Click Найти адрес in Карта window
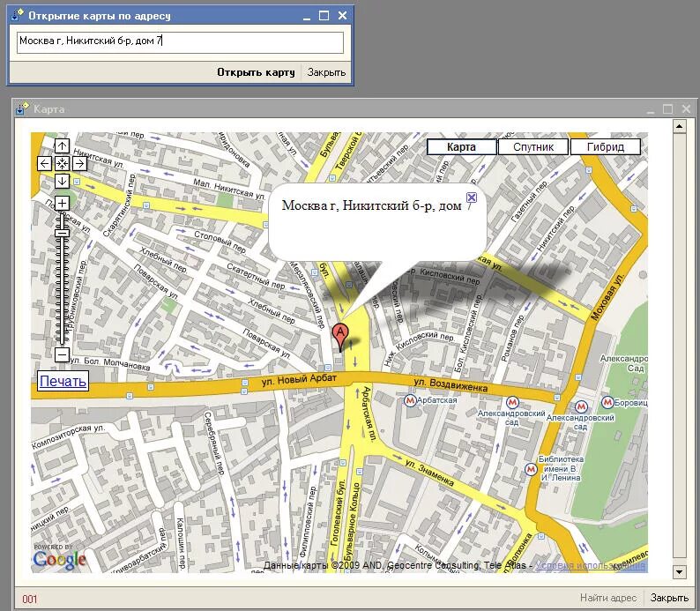 point(608,598)
